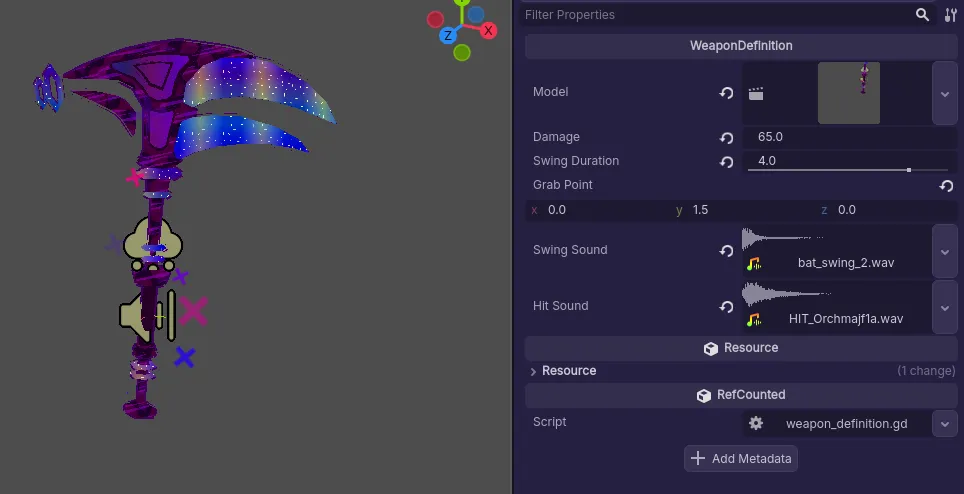The image size is (964, 494).
Task: Click the HIT_Orchmajf1a.wav waveform preview
Action: 785,294
